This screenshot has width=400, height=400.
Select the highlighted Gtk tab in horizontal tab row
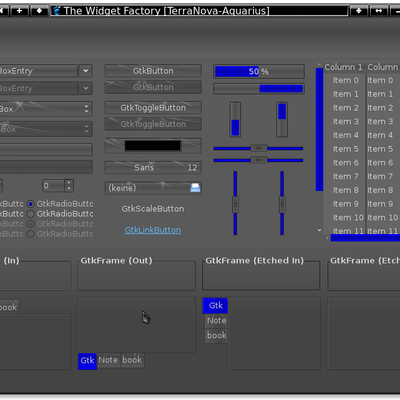[87, 361]
